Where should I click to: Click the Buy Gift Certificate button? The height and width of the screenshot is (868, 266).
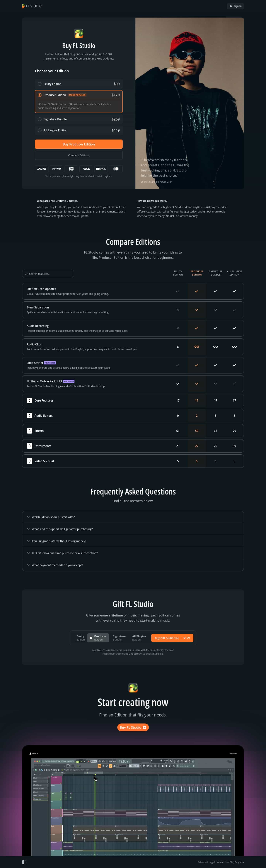click(x=172, y=638)
